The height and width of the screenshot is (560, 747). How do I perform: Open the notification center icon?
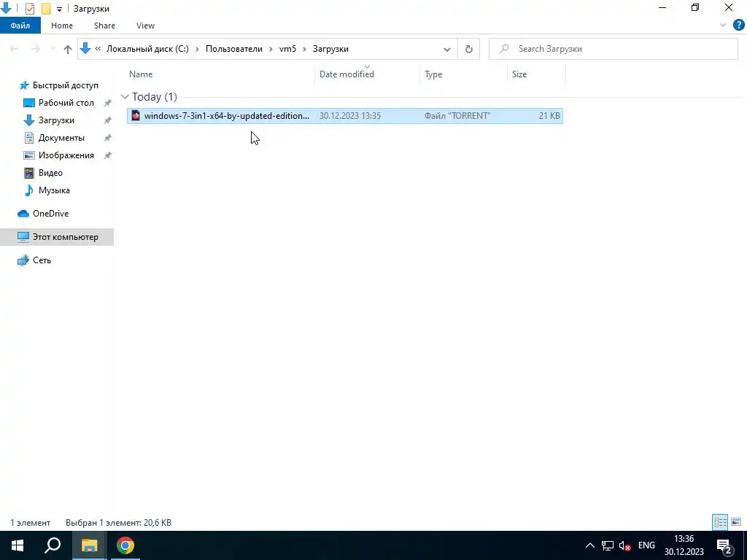pyautogui.click(x=724, y=545)
